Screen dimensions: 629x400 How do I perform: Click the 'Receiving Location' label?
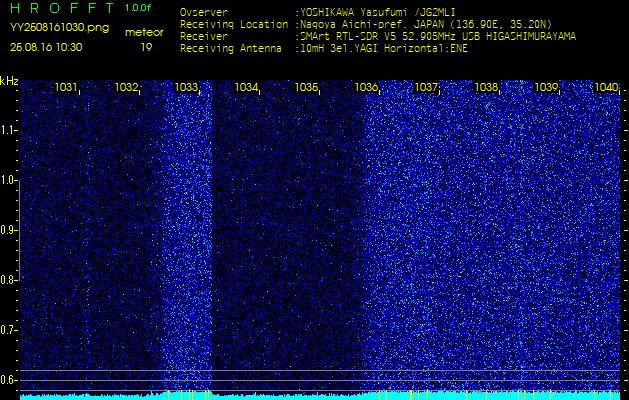tap(234, 24)
